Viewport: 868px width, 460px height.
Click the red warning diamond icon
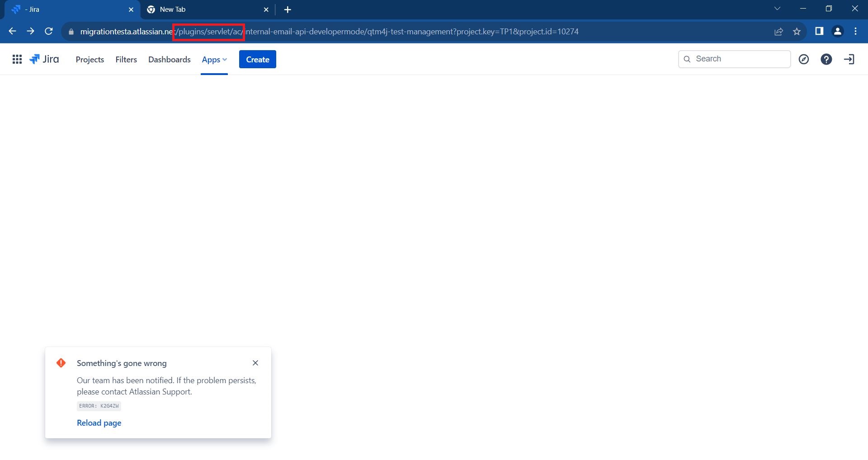61,363
